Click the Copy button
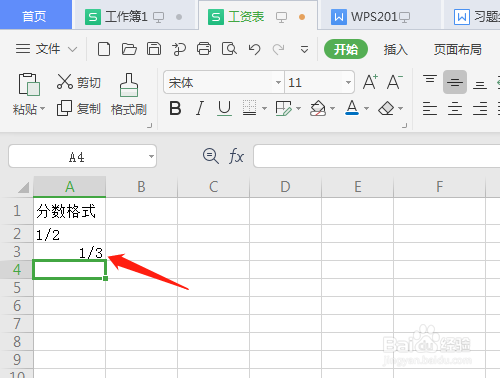 78,108
